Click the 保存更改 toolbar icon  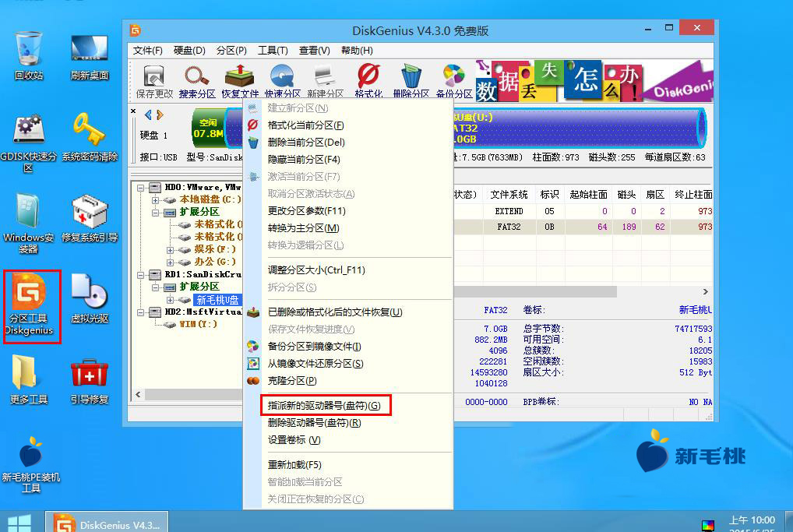[154, 81]
